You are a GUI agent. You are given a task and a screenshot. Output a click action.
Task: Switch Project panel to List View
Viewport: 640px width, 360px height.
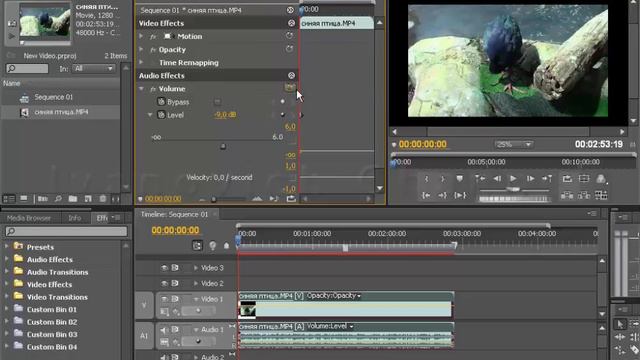tap(9, 199)
